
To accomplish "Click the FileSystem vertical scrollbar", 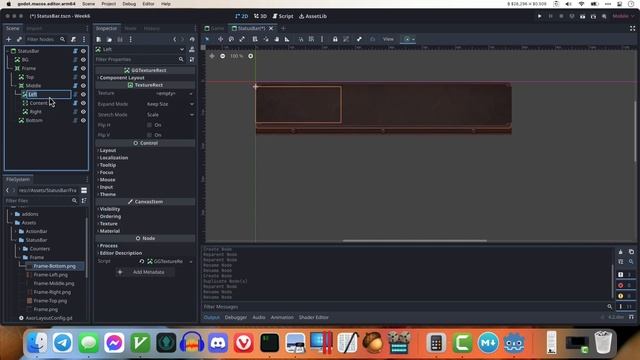I will (x=87, y=248).
